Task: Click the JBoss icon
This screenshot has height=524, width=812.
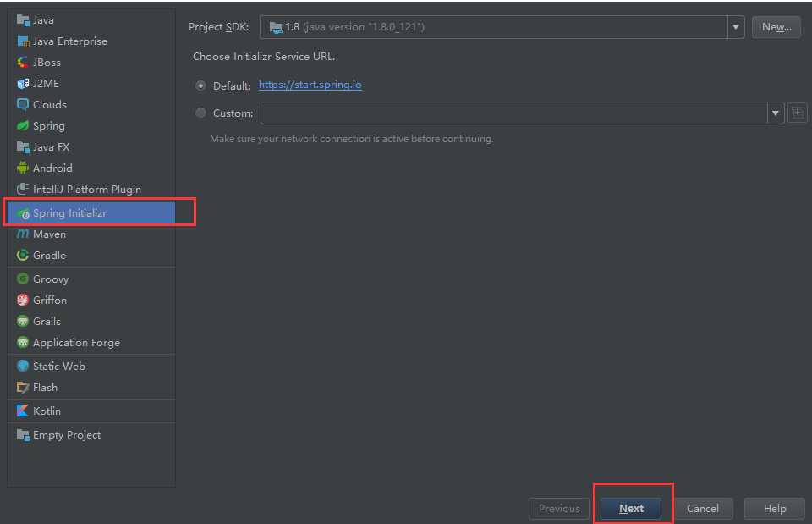Action: coord(23,63)
